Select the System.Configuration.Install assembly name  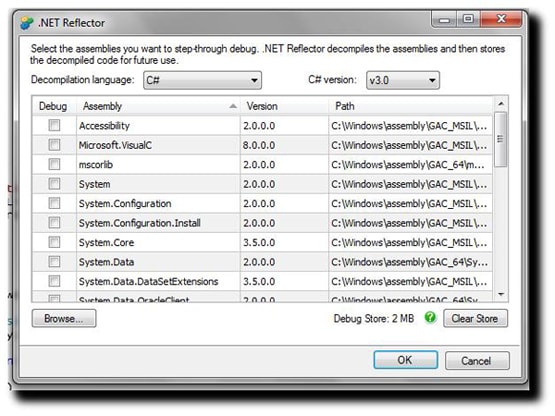[x=139, y=223]
